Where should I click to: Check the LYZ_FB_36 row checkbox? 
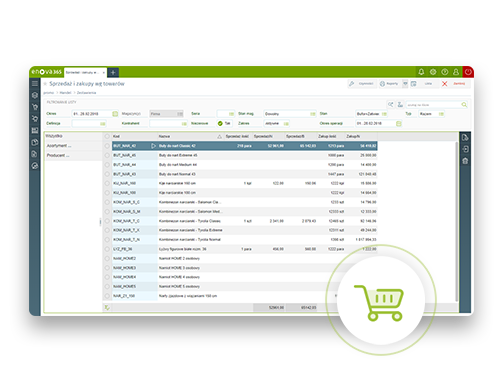tap(107, 249)
